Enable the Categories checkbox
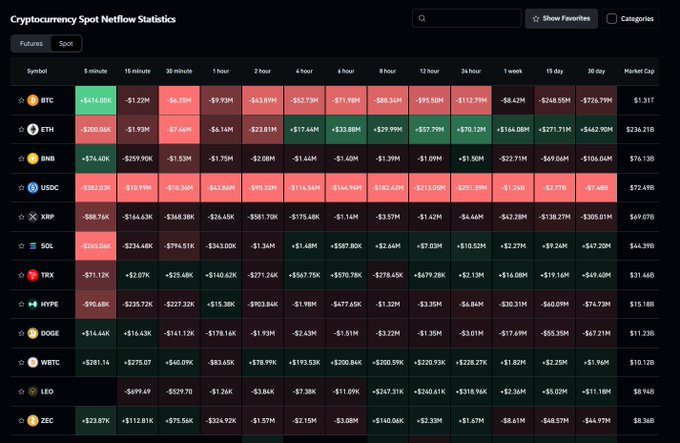680x443 pixels. pyautogui.click(x=611, y=19)
